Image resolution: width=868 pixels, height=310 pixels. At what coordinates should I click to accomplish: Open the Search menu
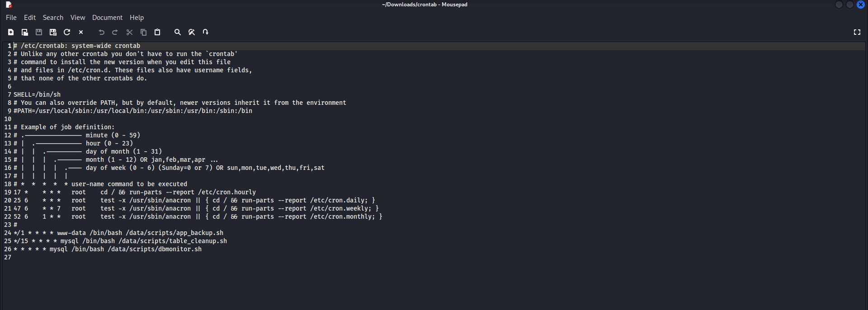tap(53, 18)
